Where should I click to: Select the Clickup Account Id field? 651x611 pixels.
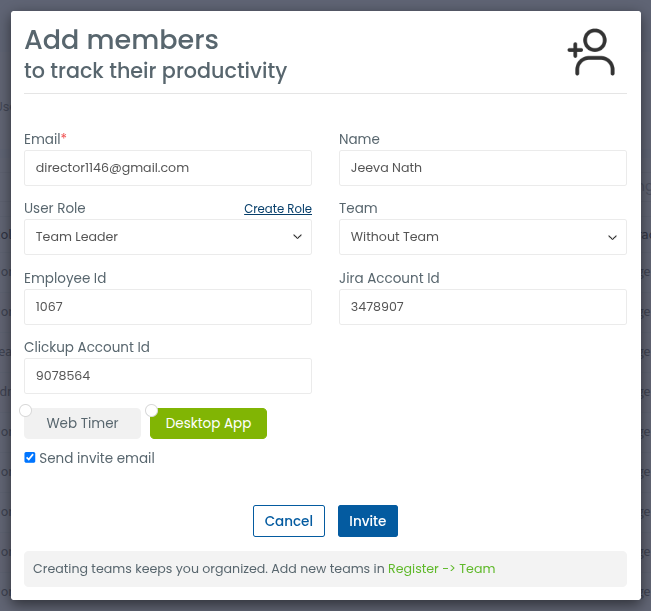pos(168,376)
